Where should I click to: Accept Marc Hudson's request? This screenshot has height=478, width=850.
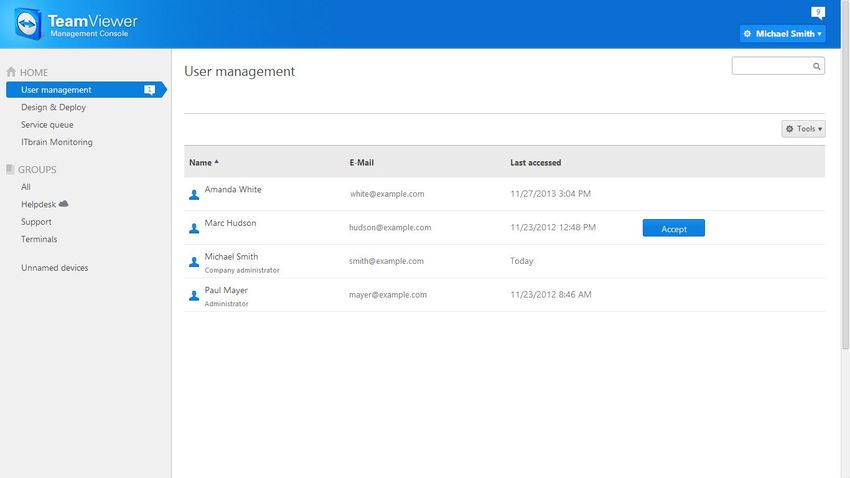tap(673, 228)
